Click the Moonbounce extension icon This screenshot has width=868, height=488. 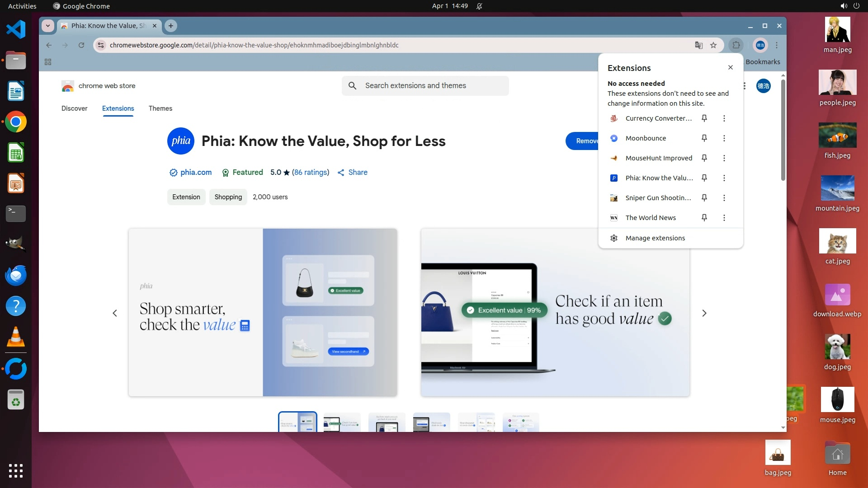[614, 138]
